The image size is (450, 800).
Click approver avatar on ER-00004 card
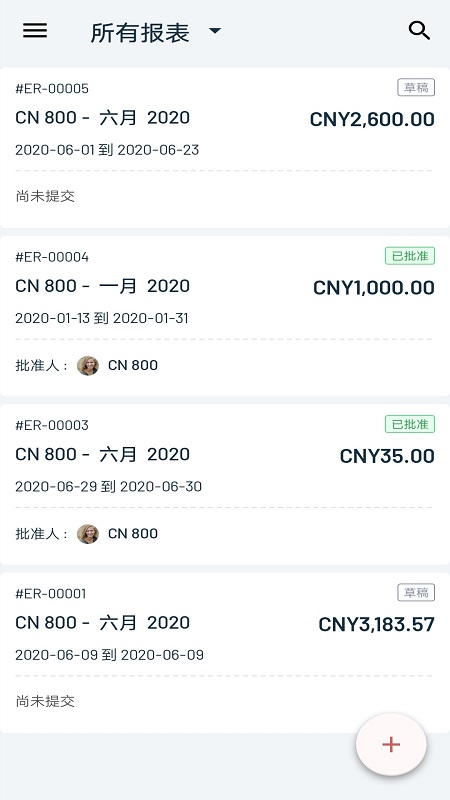click(88, 365)
